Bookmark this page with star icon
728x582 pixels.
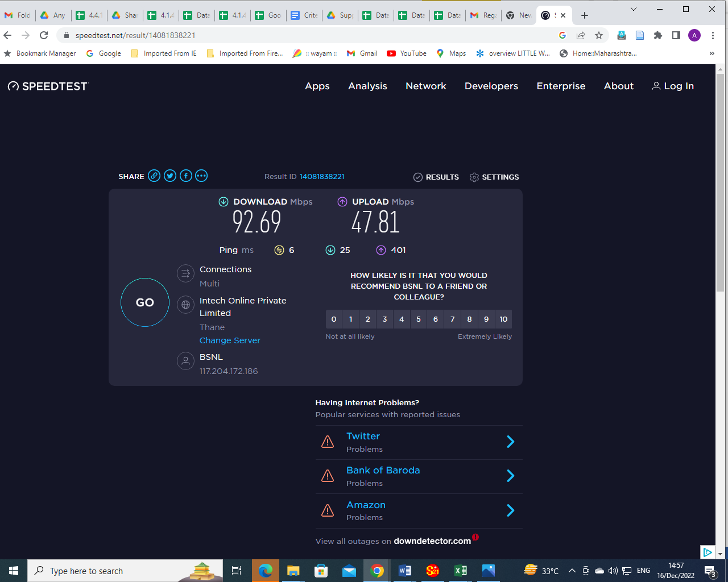599,35
